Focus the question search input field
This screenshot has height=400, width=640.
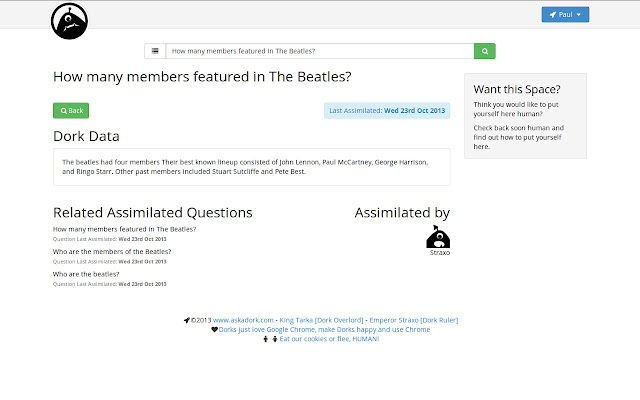[x=320, y=51]
